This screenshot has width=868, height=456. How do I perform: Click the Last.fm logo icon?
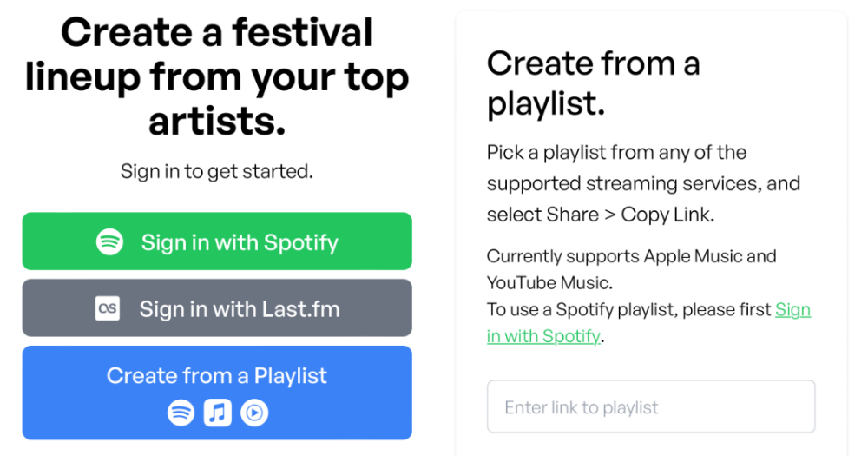(107, 308)
